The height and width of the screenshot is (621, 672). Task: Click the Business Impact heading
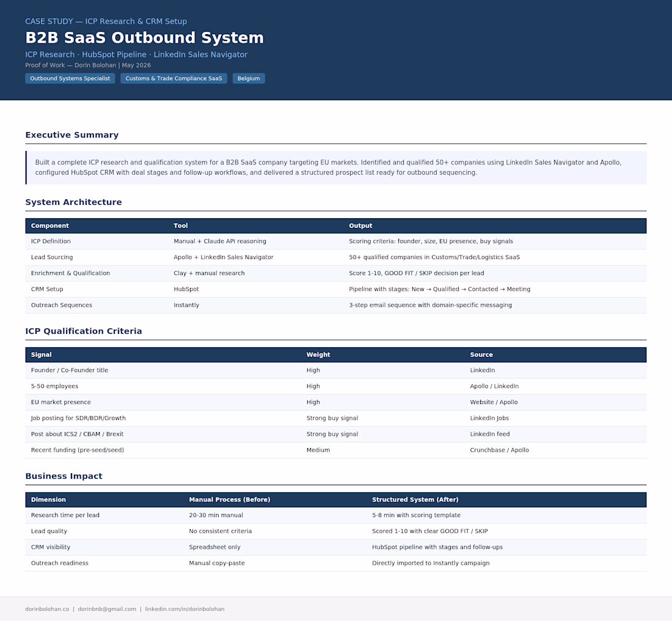click(x=64, y=476)
